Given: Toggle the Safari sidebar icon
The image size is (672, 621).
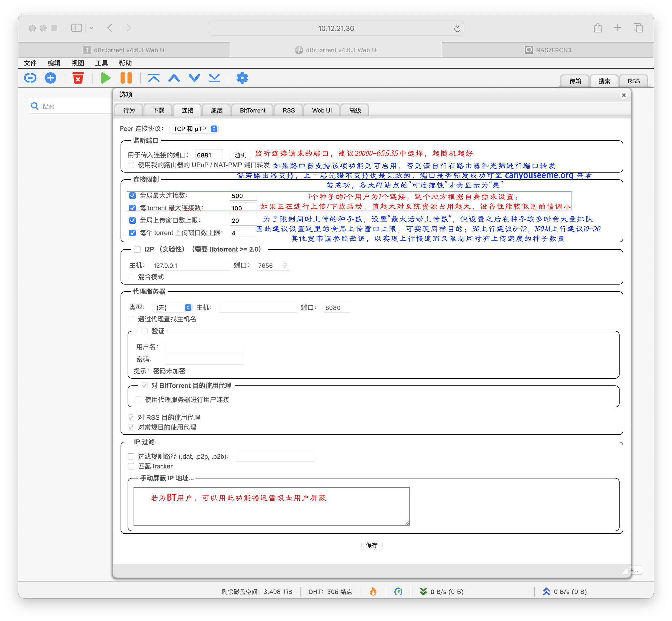Looking at the screenshot, I should (76, 28).
